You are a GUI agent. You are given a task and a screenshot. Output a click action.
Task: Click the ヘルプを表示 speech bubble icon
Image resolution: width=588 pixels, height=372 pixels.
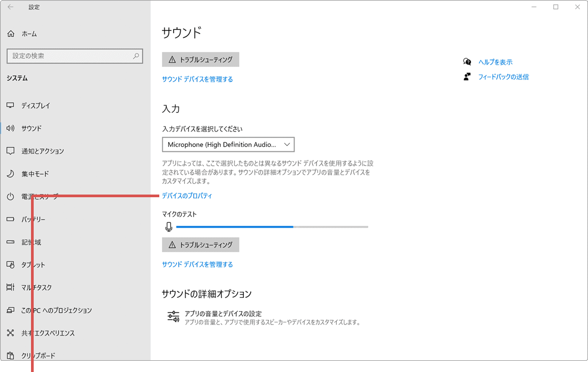click(467, 61)
